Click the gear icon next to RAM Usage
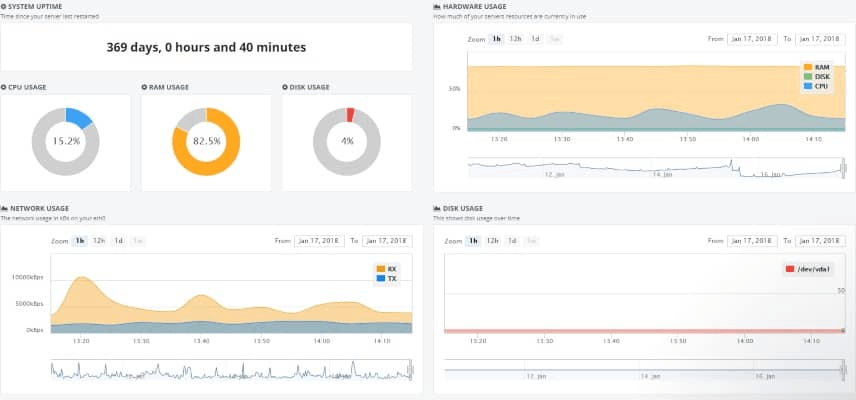Viewport: 856px width, 400px height. (144, 87)
